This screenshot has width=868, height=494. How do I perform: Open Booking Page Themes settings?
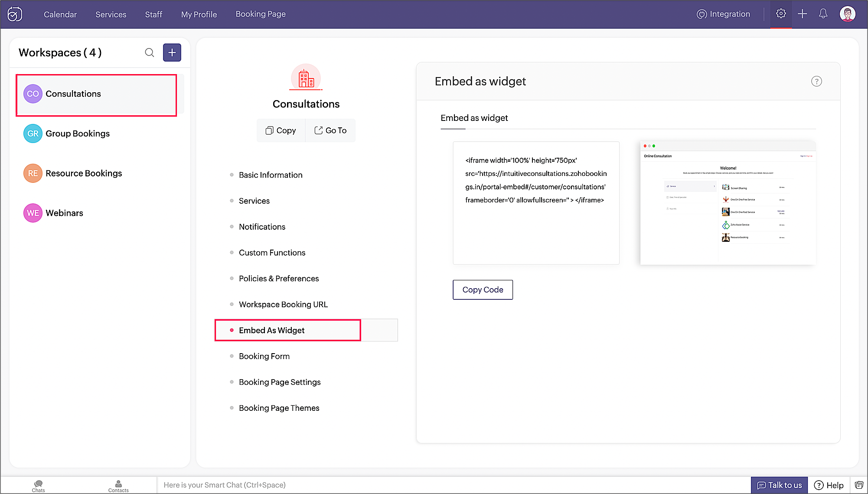tap(279, 408)
